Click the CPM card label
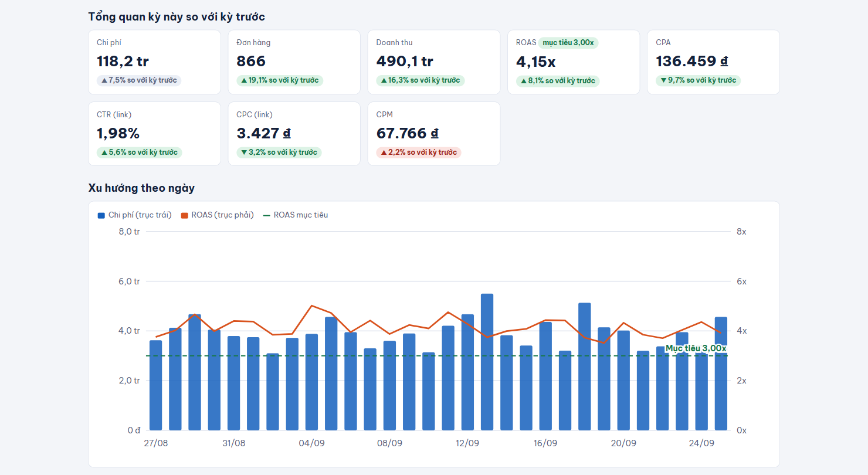This screenshot has width=868, height=475. [x=385, y=115]
